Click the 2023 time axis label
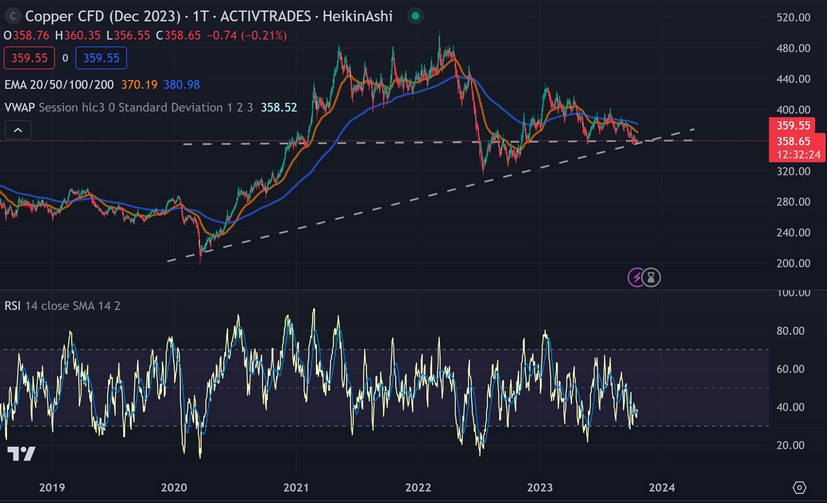 pos(540,487)
